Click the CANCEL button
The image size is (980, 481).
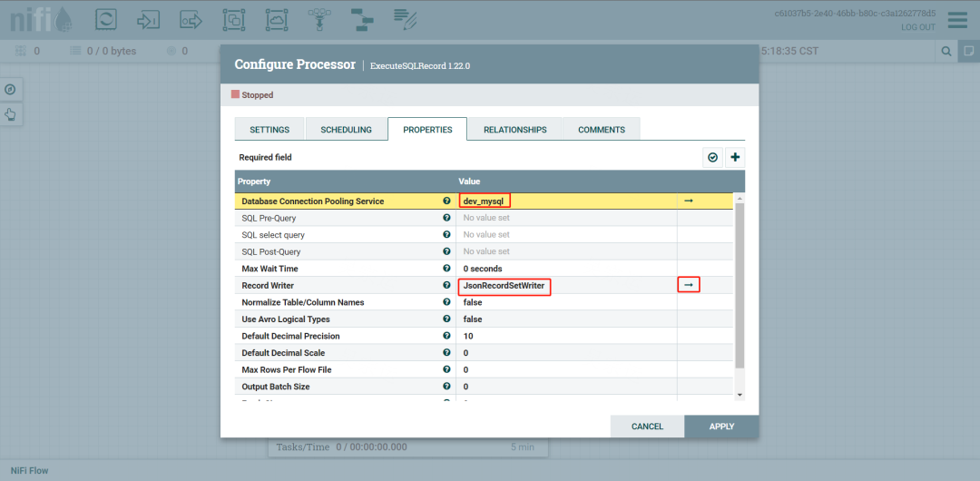click(648, 427)
